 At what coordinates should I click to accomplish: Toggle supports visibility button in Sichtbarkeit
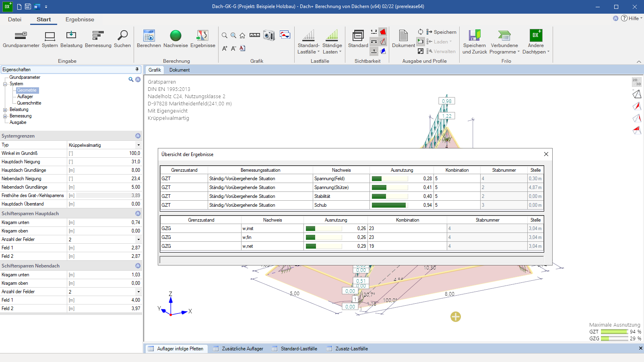(374, 41)
